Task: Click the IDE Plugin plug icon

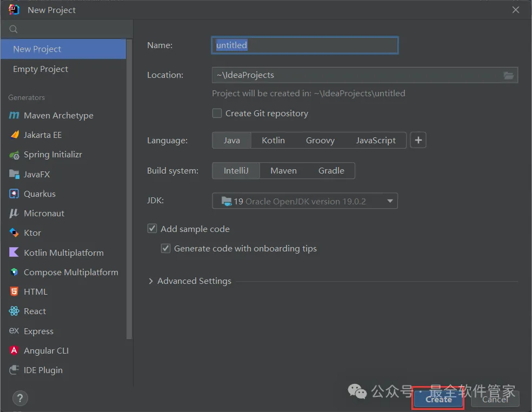Action: [x=14, y=370]
